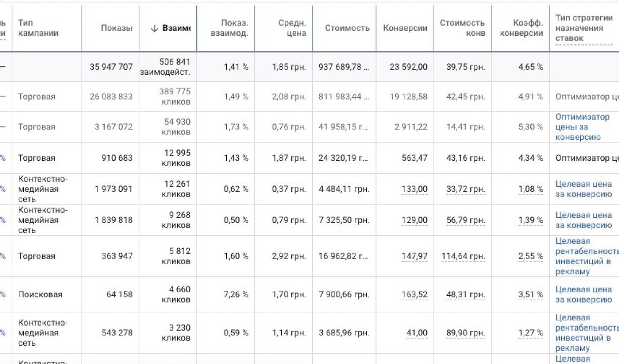This screenshot has width=619, height=364.
Task: Open the Оптимизатор цены за конверсию link
Action: pyautogui.click(x=582, y=127)
